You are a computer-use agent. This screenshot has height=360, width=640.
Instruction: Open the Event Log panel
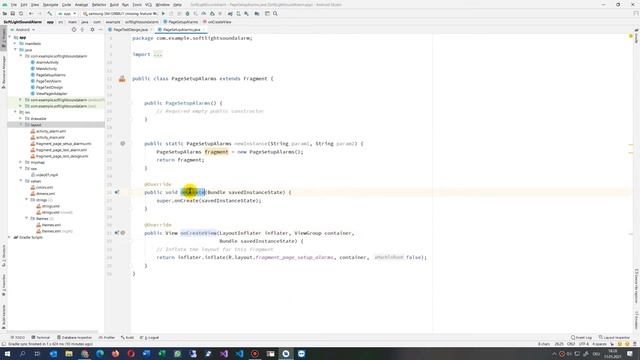tap(581, 338)
